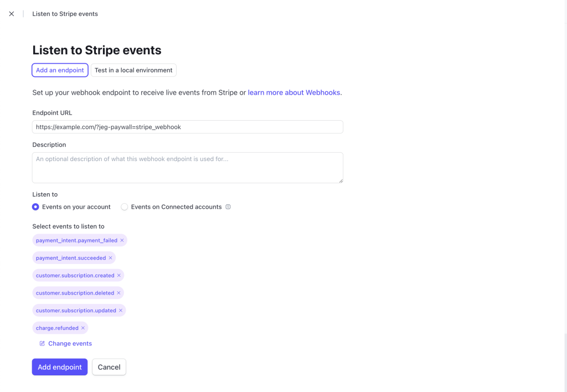The height and width of the screenshot is (392, 567).
Task: Focus the Endpoint URL input field
Action: (x=187, y=127)
